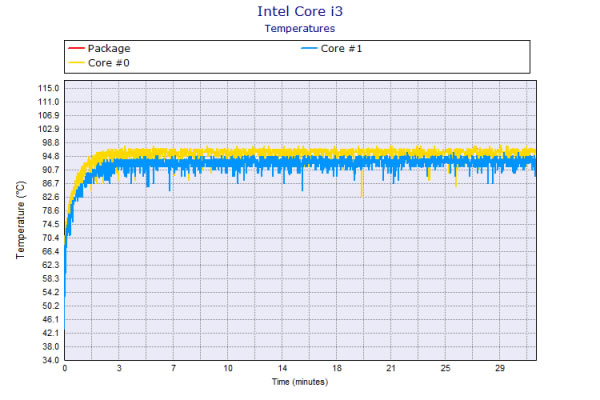
Task: Click the 115.0 y-axis value
Action: (x=49, y=88)
